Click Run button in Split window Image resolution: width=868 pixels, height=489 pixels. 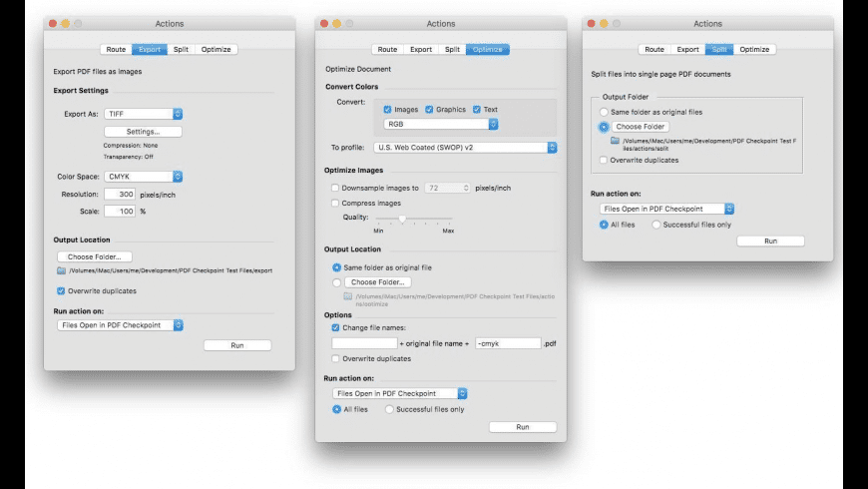click(770, 241)
